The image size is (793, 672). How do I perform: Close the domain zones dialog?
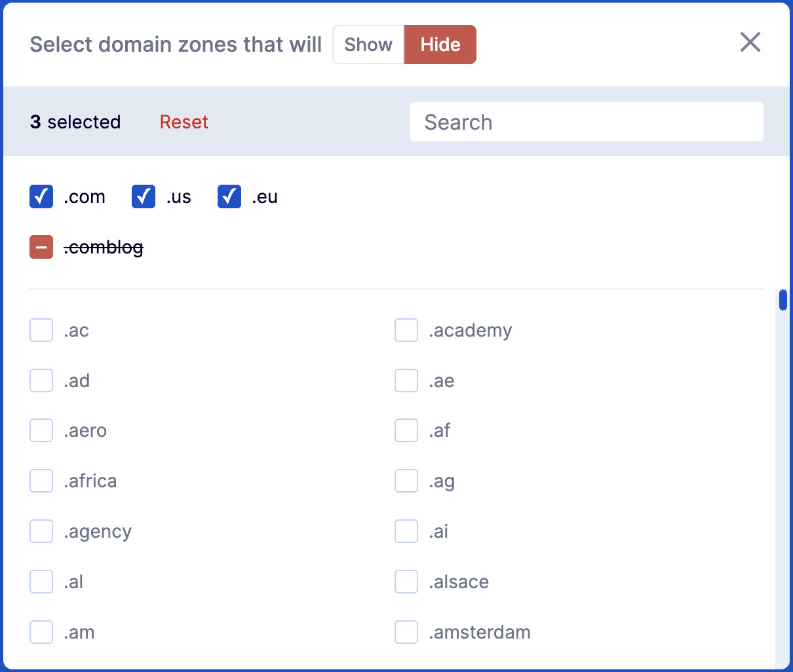click(750, 43)
